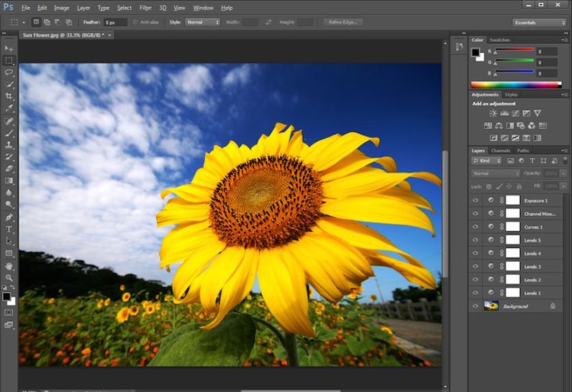Hide the Levels 1 layer
572x392 pixels.
(475, 293)
